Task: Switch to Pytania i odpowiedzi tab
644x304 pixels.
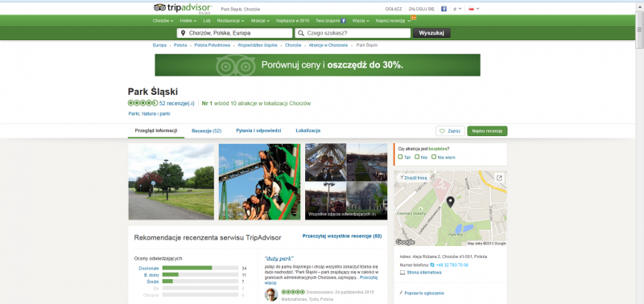Action: tap(258, 131)
